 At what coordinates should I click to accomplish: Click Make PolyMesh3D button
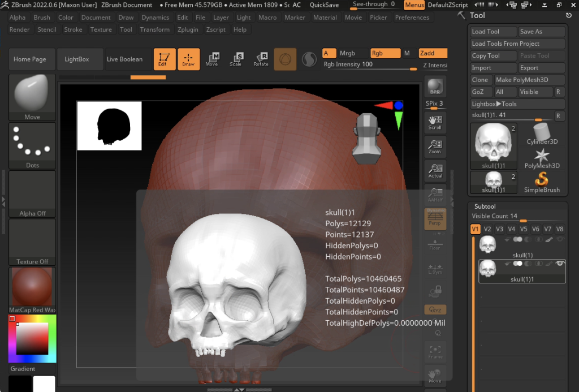[529, 80]
